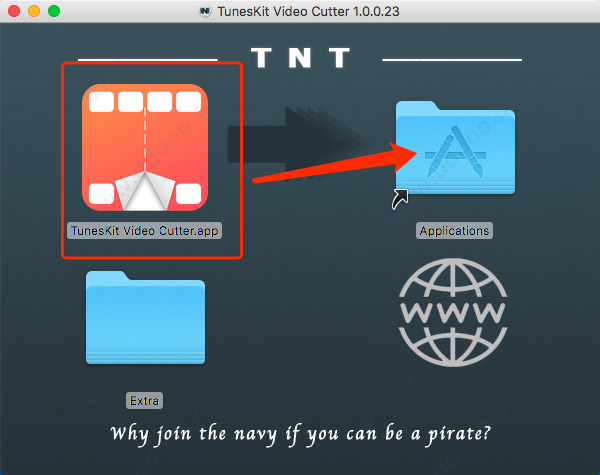The image size is (600, 475).
Task: Minimize the window with the yellow button
Action: (x=34, y=11)
